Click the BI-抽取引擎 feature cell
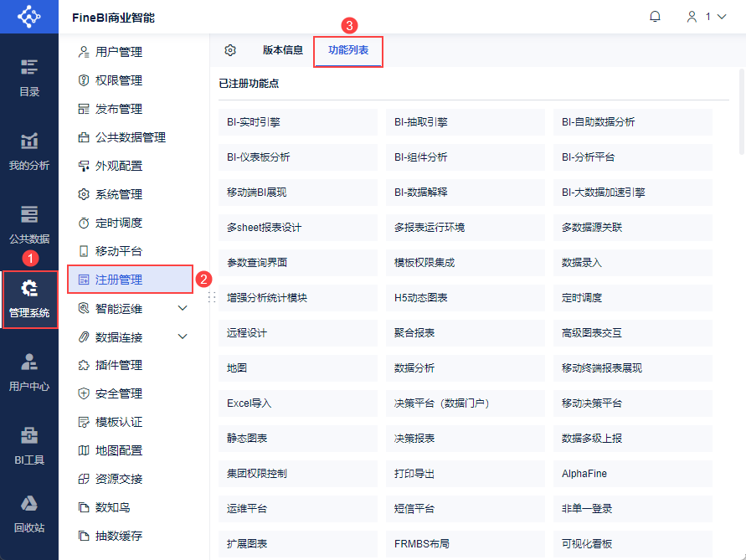This screenshot has height=560, width=746. [466, 122]
